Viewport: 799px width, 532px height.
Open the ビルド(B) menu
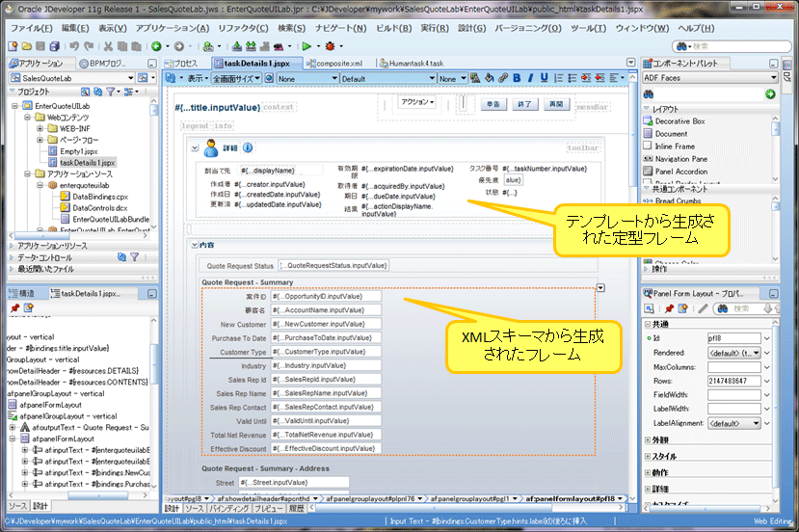(393, 29)
